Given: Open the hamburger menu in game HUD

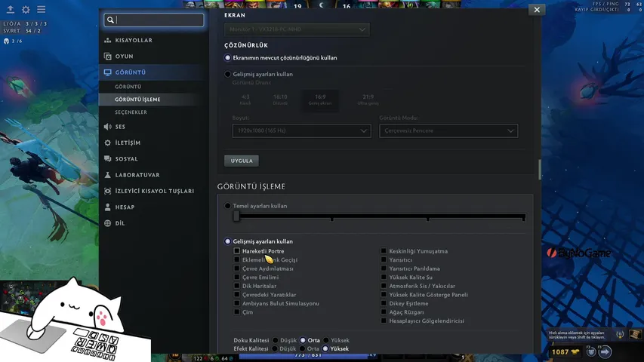Looking at the screenshot, I should click(42, 10).
